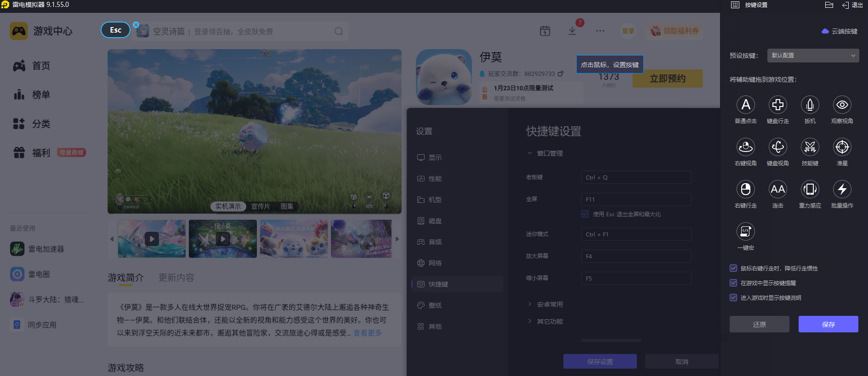
Task: Select the 准星 crosshair icon
Action: pos(842,147)
